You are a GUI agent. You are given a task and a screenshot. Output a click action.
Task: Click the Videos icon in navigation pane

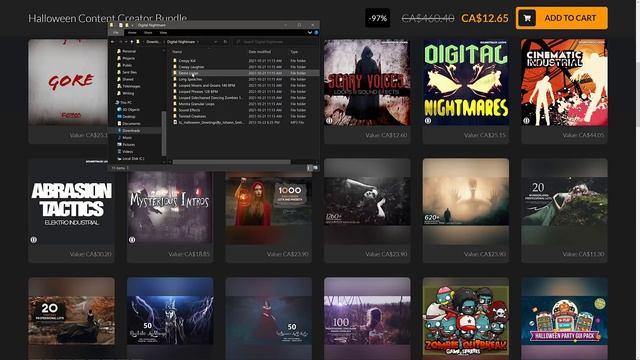pyautogui.click(x=119, y=151)
